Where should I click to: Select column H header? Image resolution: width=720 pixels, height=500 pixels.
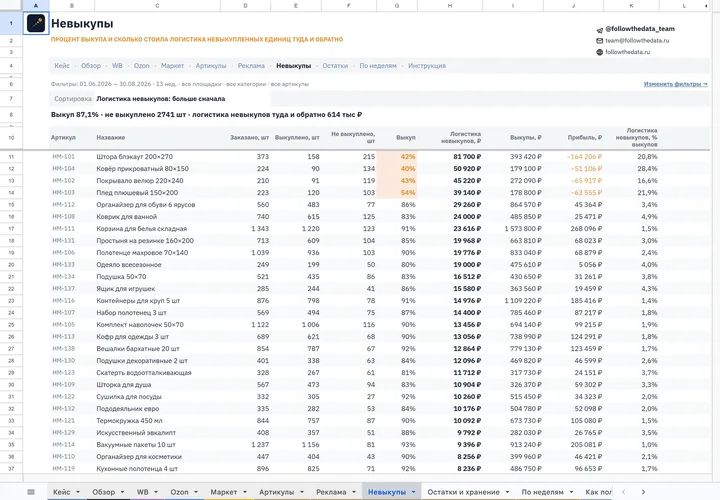450,6
